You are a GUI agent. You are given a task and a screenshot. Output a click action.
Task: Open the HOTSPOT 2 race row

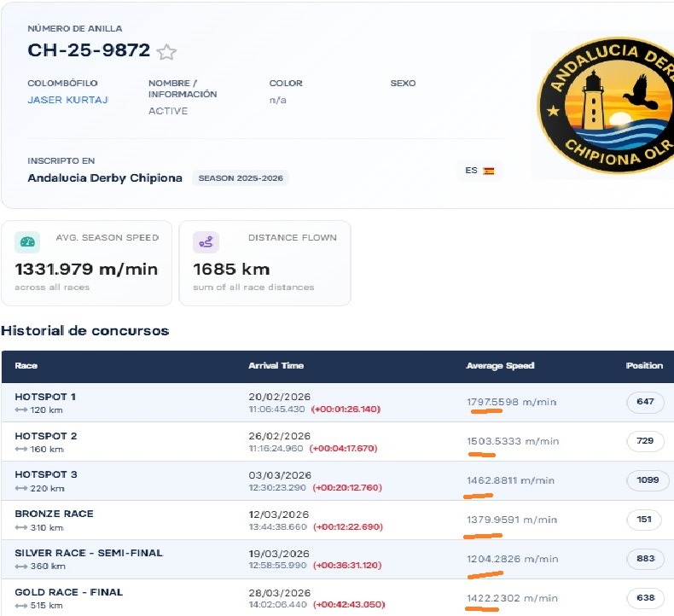coord(338,442)
